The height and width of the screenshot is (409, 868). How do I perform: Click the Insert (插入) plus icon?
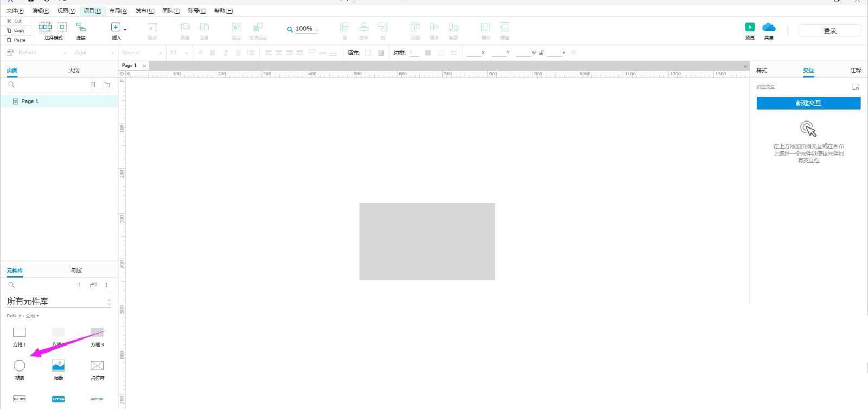click(x=116, y=27)
